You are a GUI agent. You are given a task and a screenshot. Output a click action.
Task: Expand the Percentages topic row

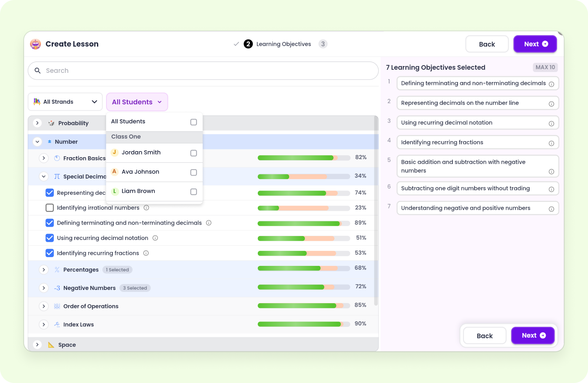click(x=44, y=270)
